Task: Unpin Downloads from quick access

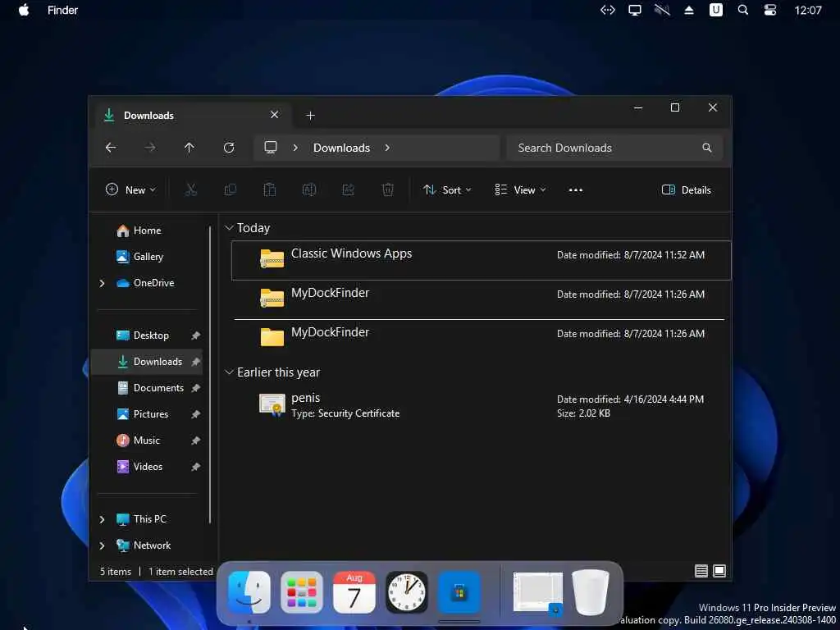Action: 195,362
